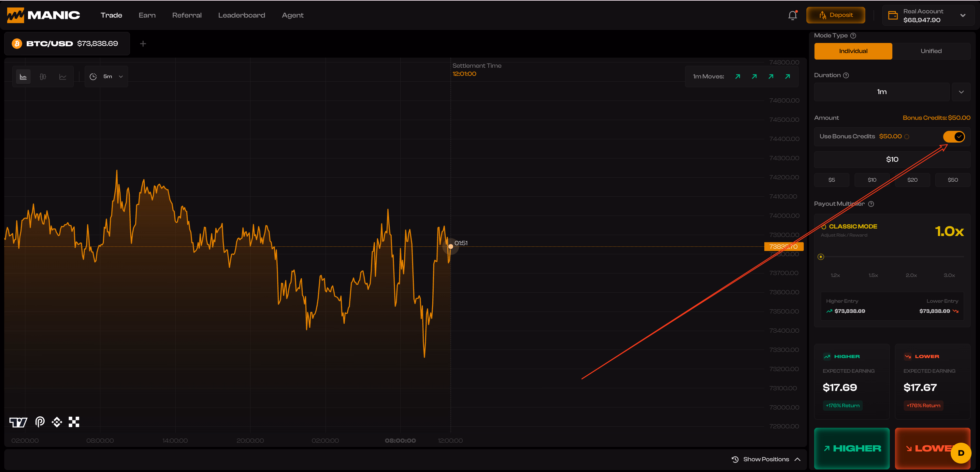Click the Duration chevron button
Image resolution: width=980 pixels, height=472 pixels.
(961, 92)
